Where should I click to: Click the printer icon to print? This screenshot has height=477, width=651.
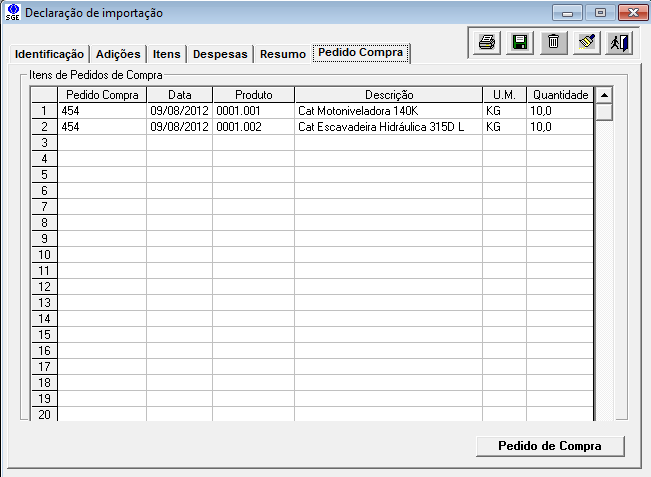486,43
